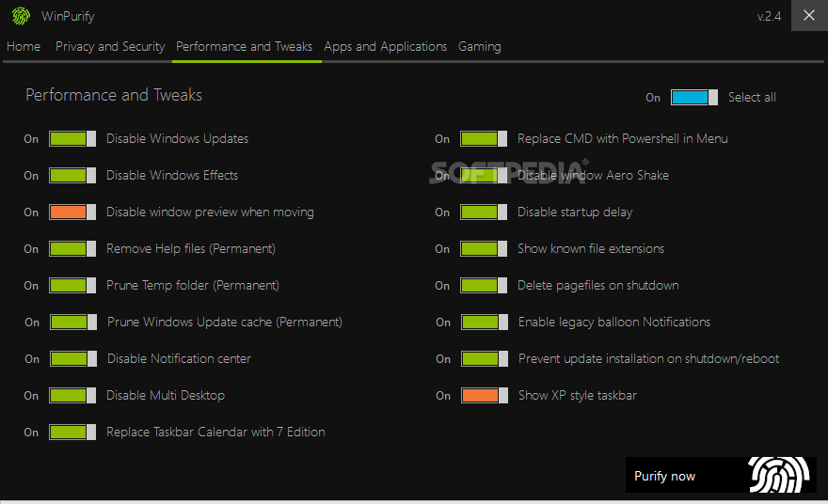The width and height of the screenshot is (828, 504).
Task: Turn off Disable Multi Desktop switch
Action: point(72,395)
